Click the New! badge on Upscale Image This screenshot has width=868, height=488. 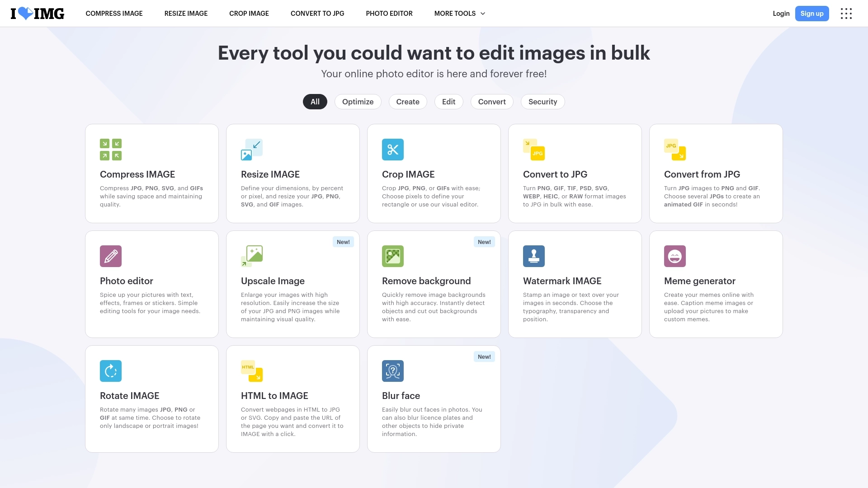343,242
